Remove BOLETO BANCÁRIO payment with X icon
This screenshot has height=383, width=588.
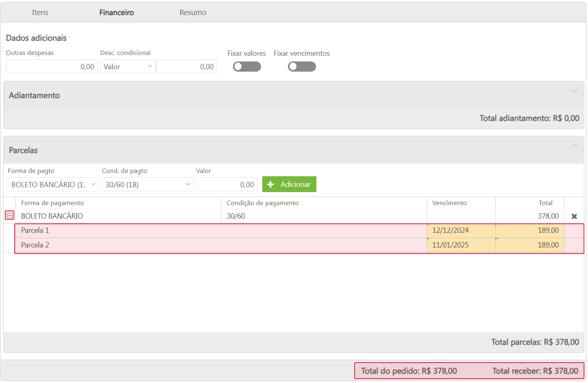pos(574,216)
